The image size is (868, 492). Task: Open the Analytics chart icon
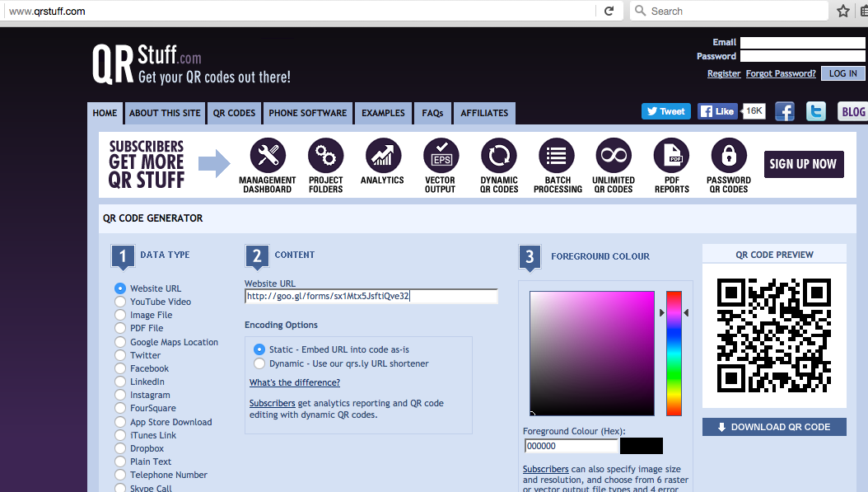382,156
